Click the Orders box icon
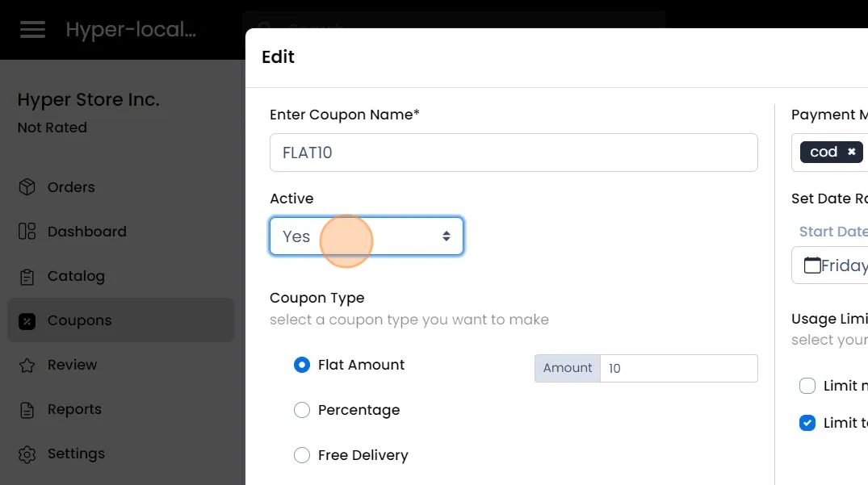Image resolution: width=868 pixels, height=485 pixels. [27, 187]
